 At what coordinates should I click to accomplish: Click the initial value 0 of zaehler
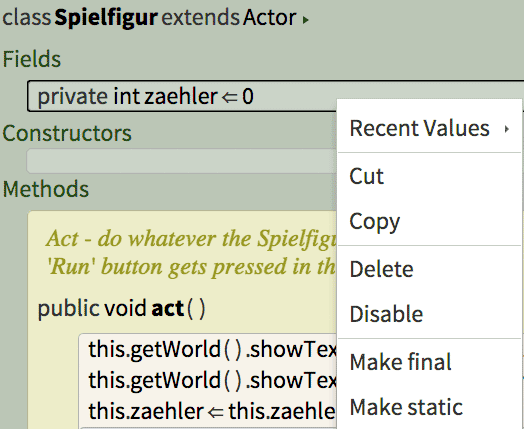[248, 97]
